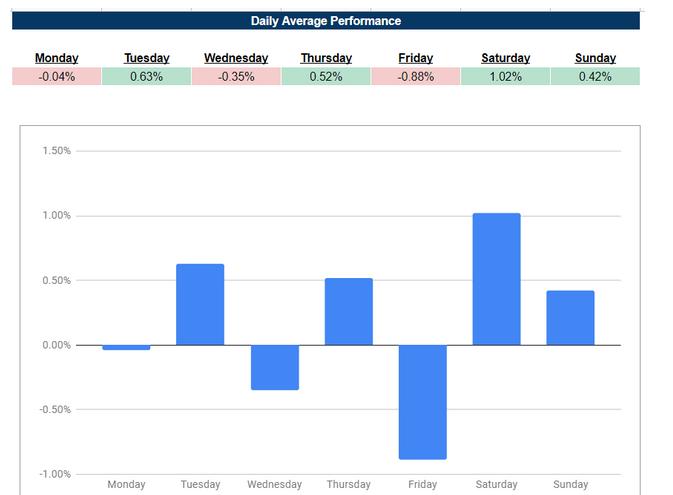Click the Monday label on chart axis
Viewport: 673px width, 495px height.
coord(126,485)
